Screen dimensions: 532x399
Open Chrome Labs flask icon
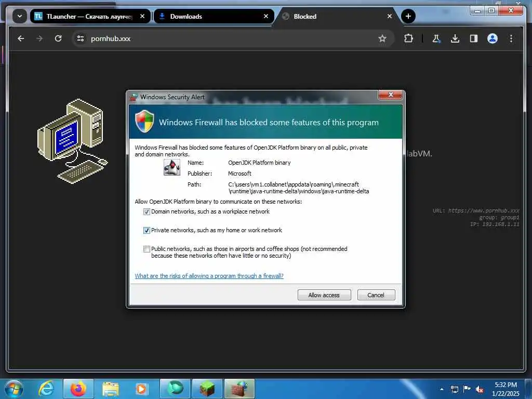[x=436, y=38]
